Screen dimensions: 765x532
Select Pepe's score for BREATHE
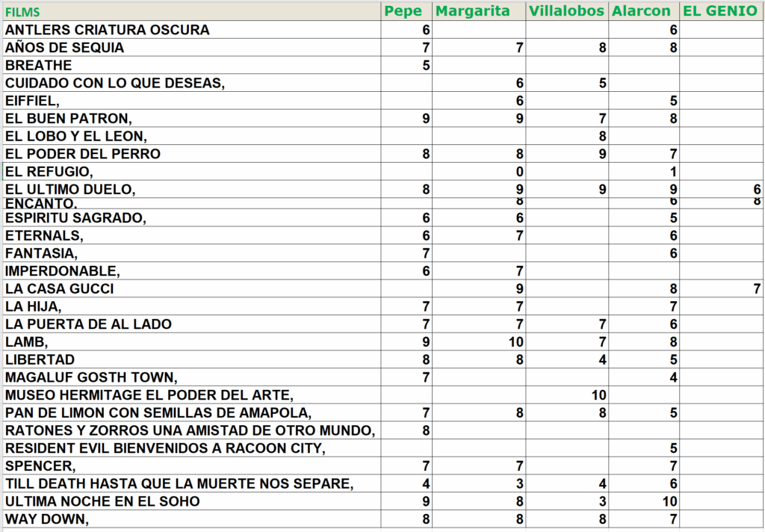[426, 65]
